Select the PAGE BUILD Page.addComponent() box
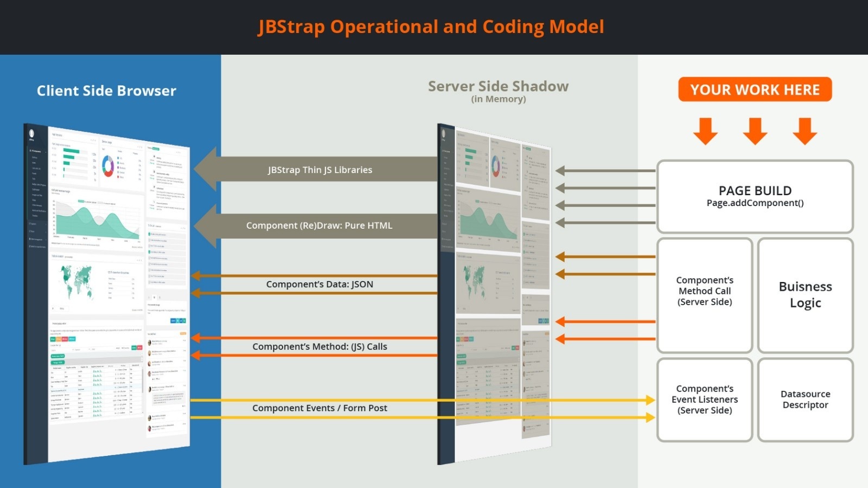 tap(755, 196)
